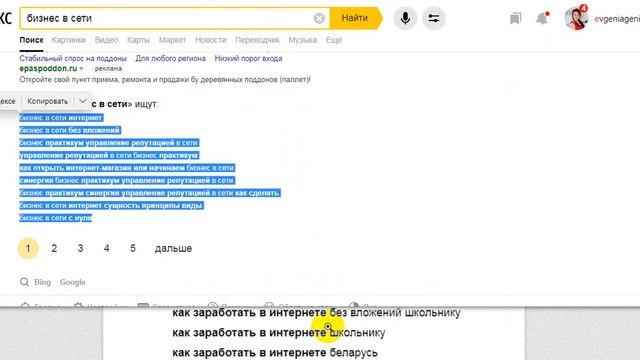This screenshot has height=360, width=640.
Task: Search the query in Google
Action: [72, 282]
